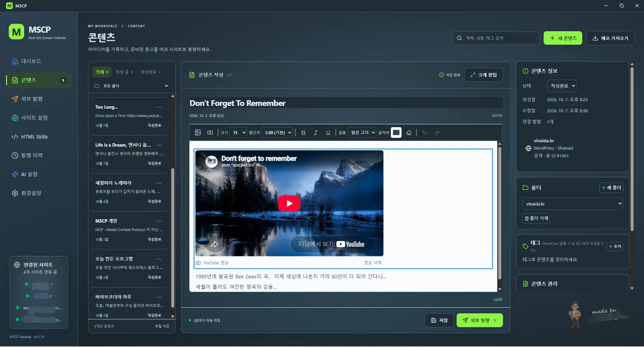Open 외부 발행 in the sidebar
This screenshot has height=347, width=644.
tap(39, 99)
